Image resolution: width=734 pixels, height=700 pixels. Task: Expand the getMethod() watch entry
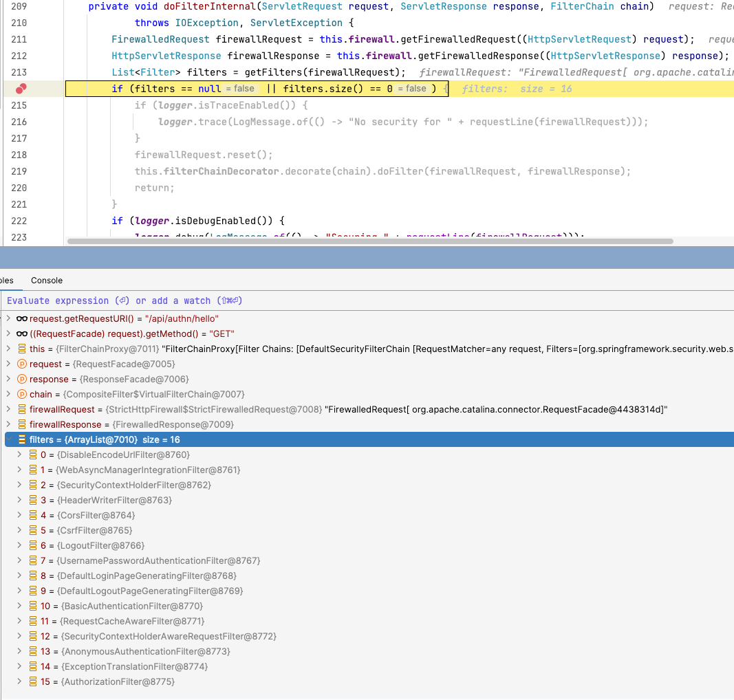coord(8,333)
